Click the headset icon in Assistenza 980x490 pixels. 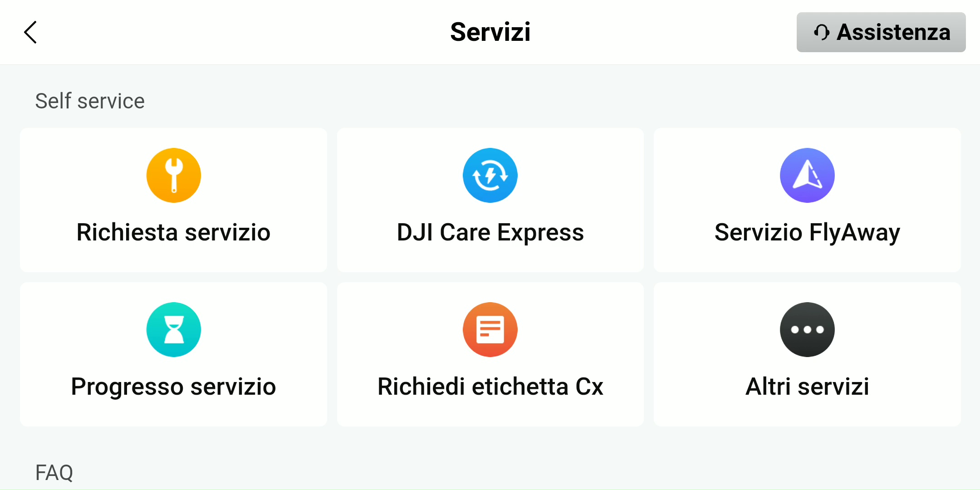(821, 32)
